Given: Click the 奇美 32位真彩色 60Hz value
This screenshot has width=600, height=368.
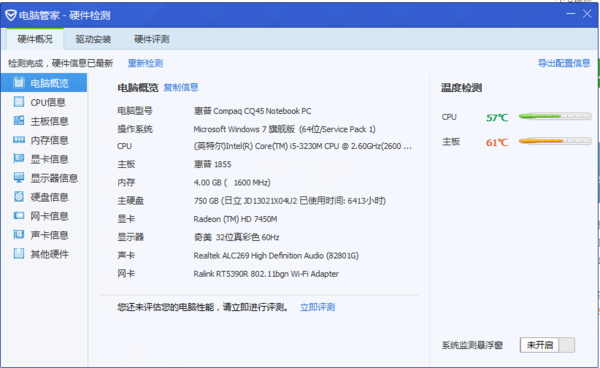Looking at the screenshot, I should [236, 237].
